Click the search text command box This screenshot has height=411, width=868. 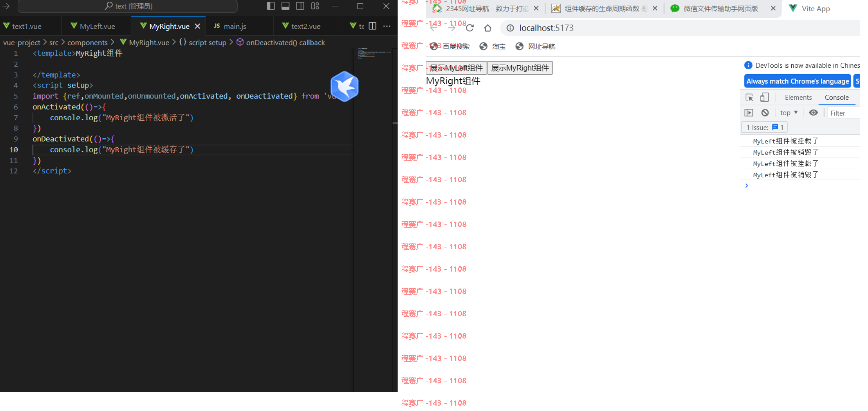click(x=128, y=6)
